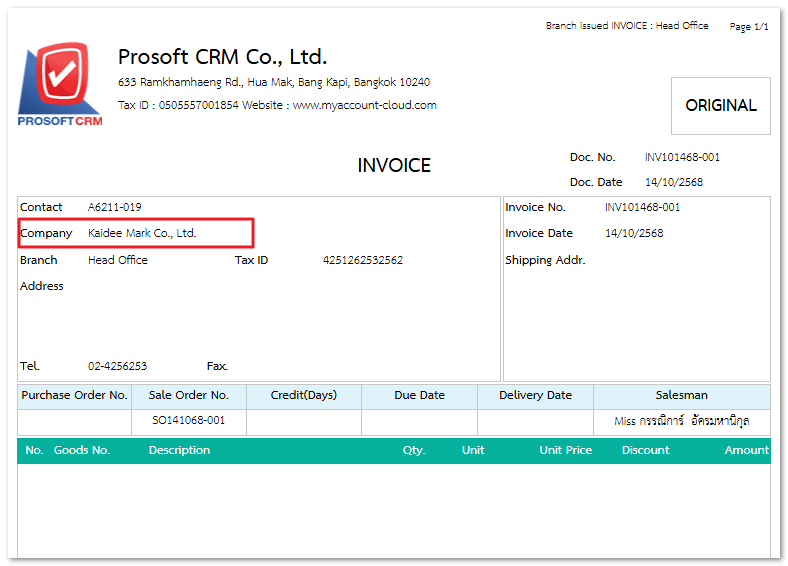Screen dimensions: 788x566
Task: Click the Salesman name cell
Action: 681,421
